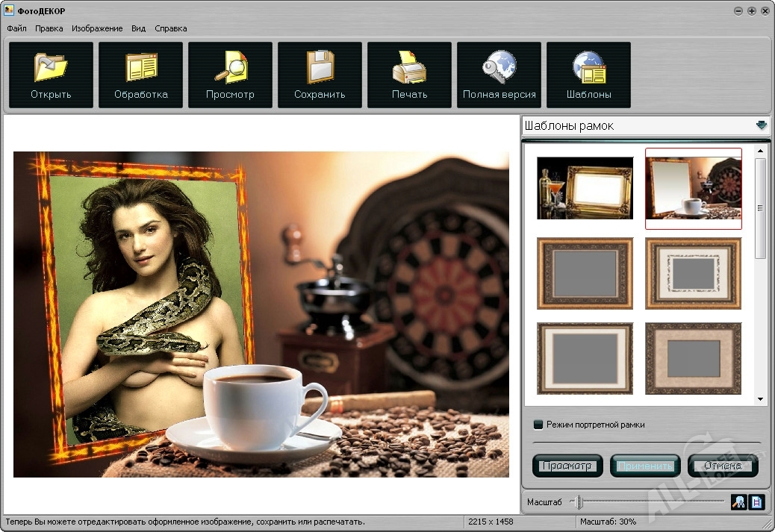
Task: Enable Режим портретной рамки checkbox
Action: coord(538,425)
